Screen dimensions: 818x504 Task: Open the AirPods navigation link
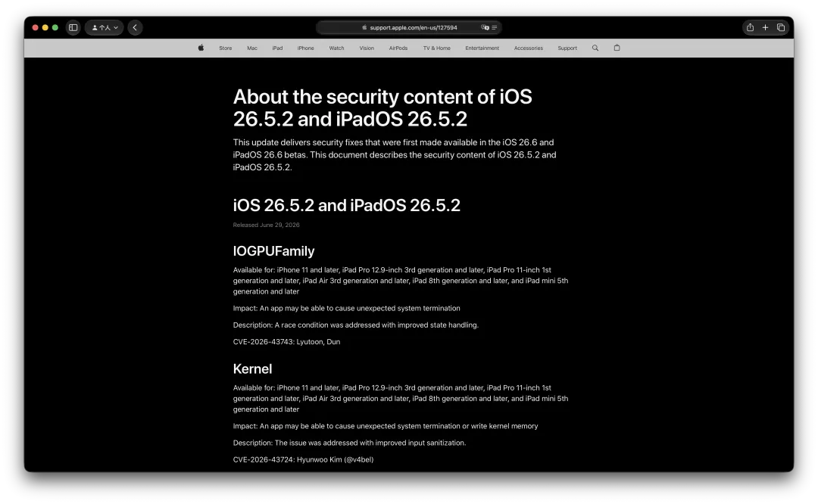(398, 48)
